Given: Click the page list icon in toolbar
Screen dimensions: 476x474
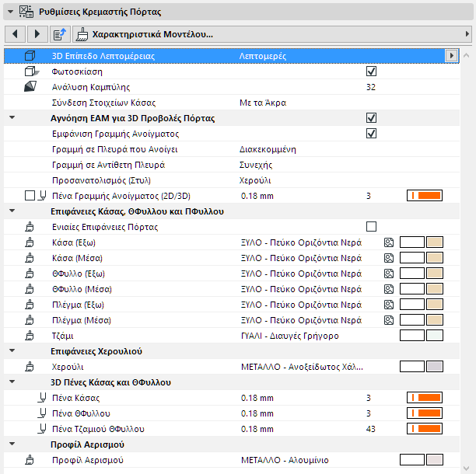Looking at the screenshot, I should point(60,34).
